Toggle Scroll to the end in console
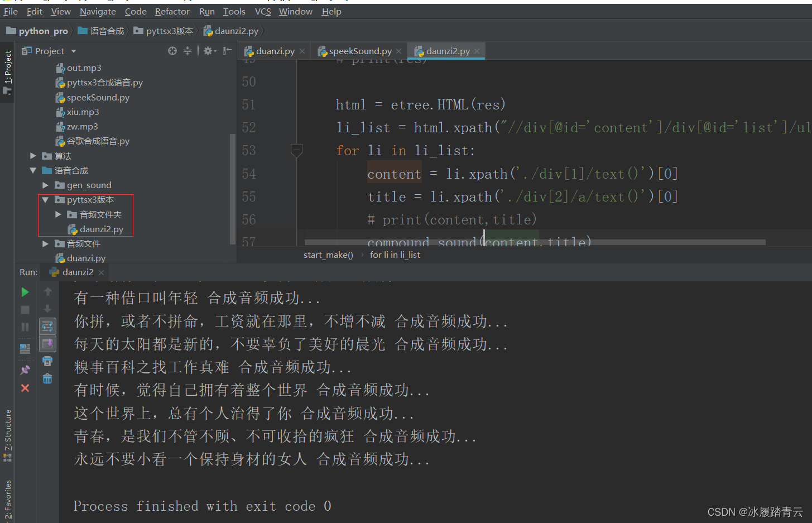Viewport: 812px width, 523px height. 47,343
